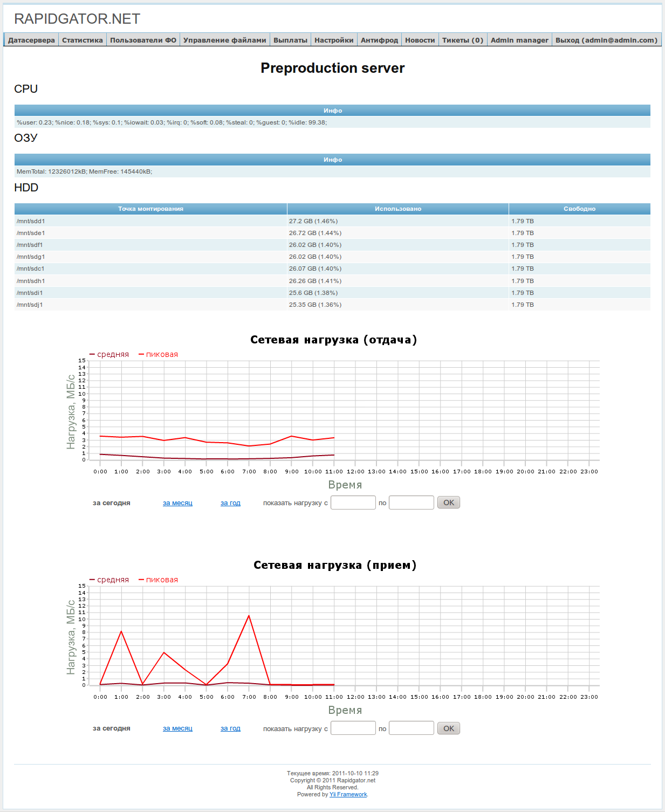Image resolution: width=665 pixels, height=812 pixels.
Task: Click Свободно column header
Action: (x=579, y=209)
